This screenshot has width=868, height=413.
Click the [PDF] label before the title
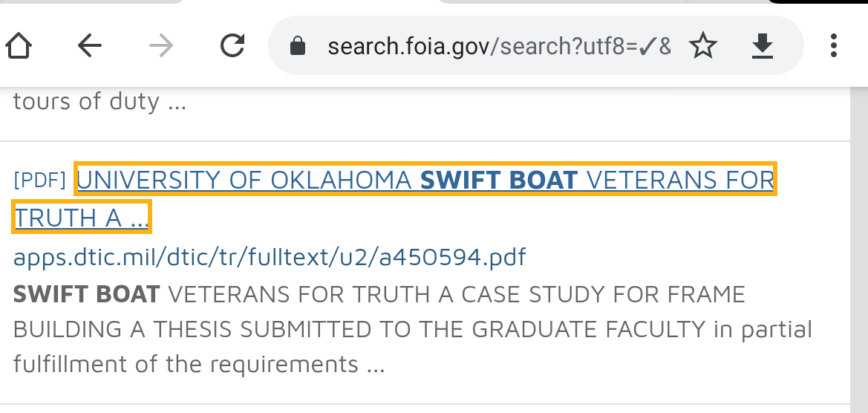click(x=40, y=180)
